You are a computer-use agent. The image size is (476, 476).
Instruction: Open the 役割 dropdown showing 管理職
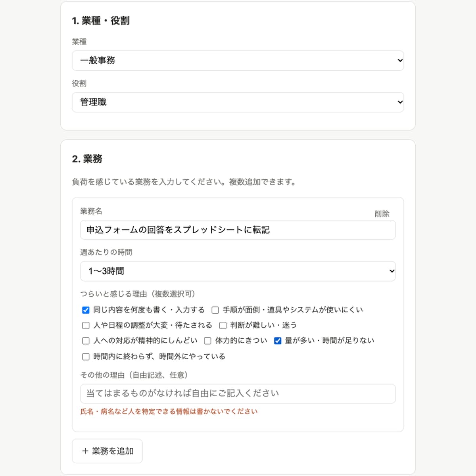238,102
